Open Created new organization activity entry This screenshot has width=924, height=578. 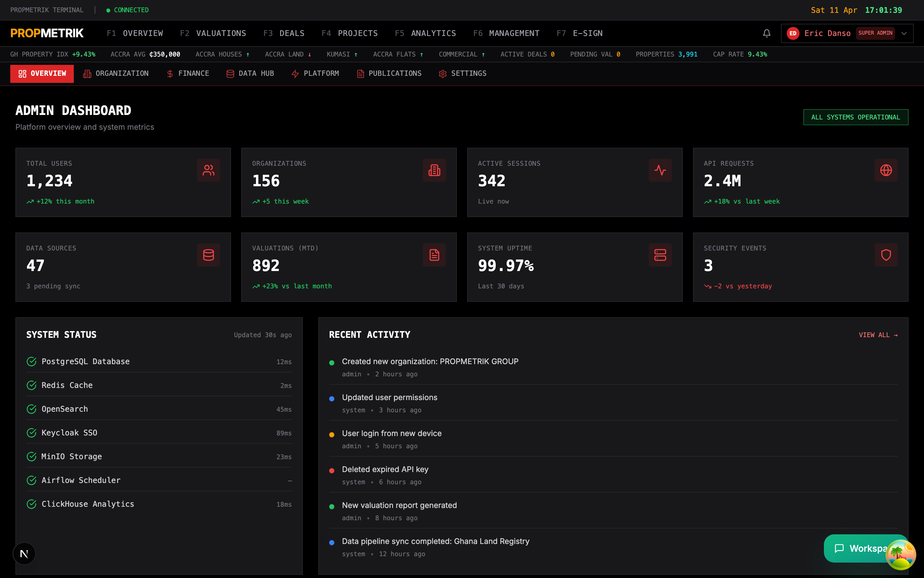point(613,367)
